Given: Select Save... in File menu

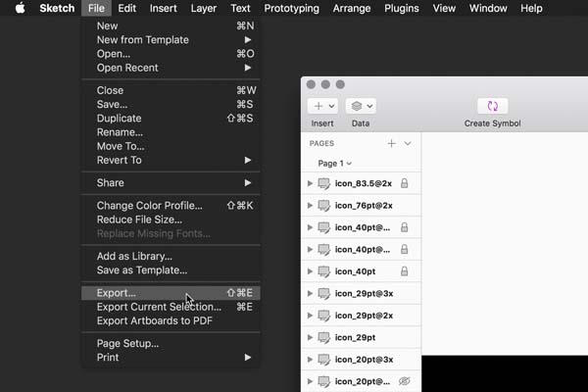Looking at the screenshot, I should pyautogui.click(x=171, y=104).
